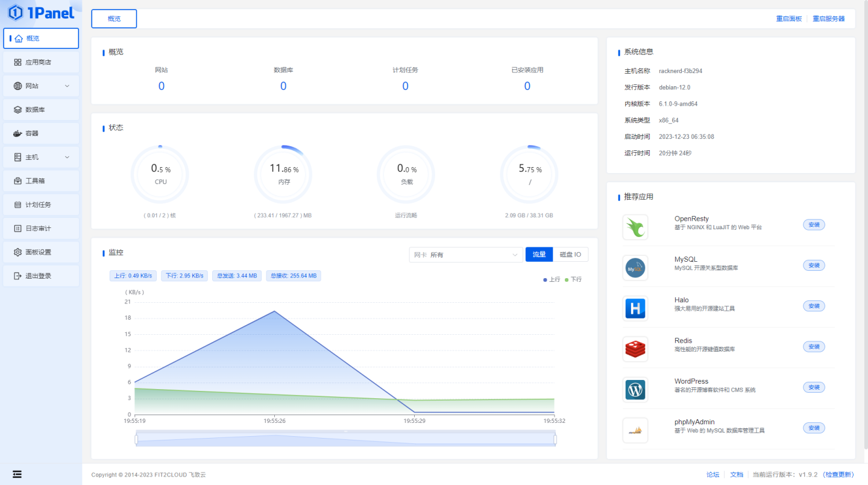Click the Halo app icon
The width and height of the screenshot is (868, 485).
[635, 308]
